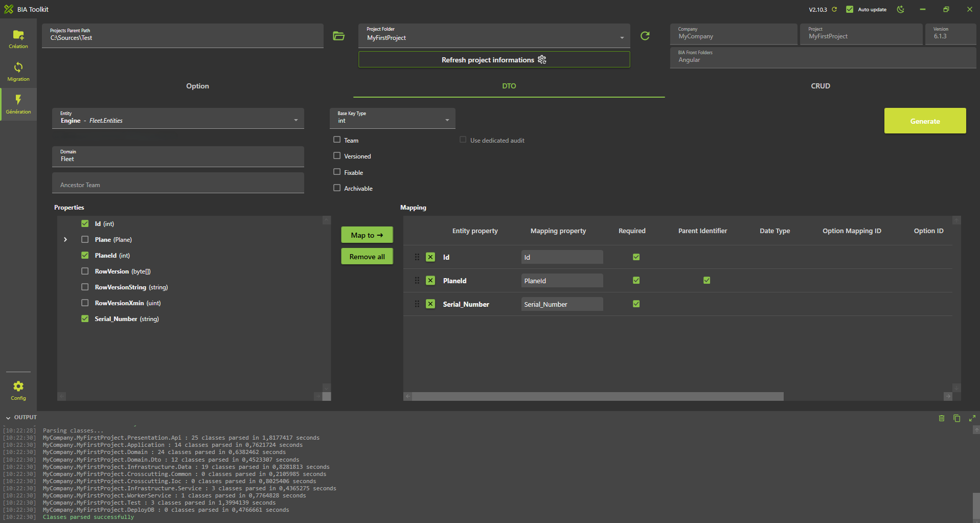Browse for the projects parent folder
980x523 pixels.
pyautogui.click(x=338, y=36)
